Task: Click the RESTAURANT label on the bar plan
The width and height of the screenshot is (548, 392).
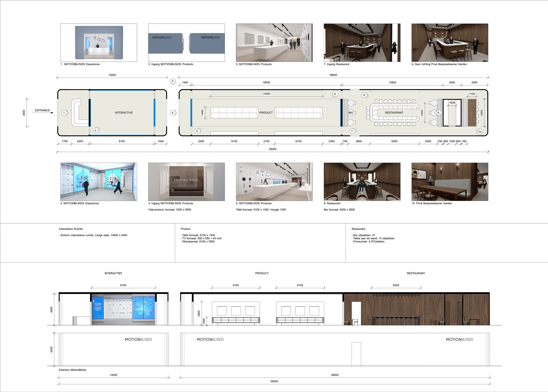Action: coord(394,113)
